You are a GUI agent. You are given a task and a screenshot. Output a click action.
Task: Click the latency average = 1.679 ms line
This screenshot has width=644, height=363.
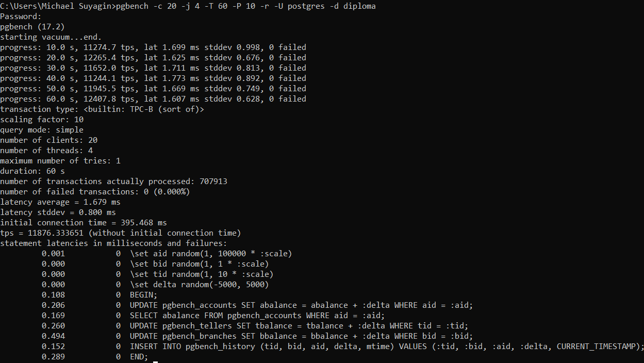tap(60, 202)
